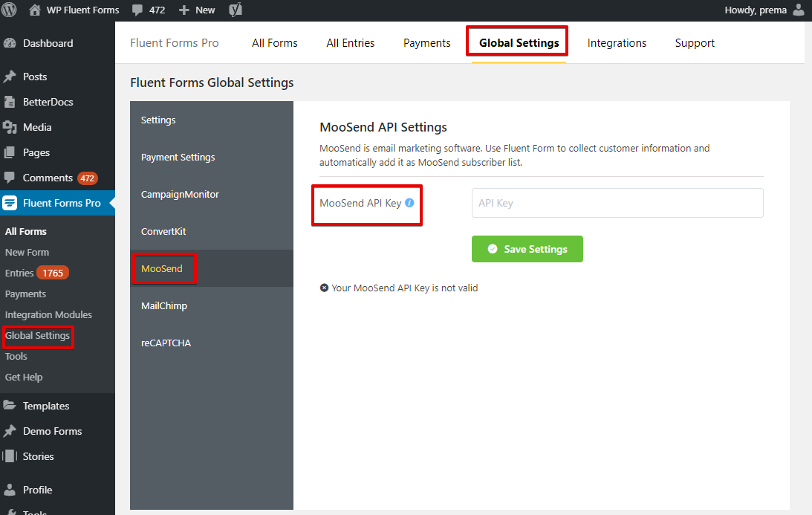Select Payment Settings in settings panel

coord(212,158)
